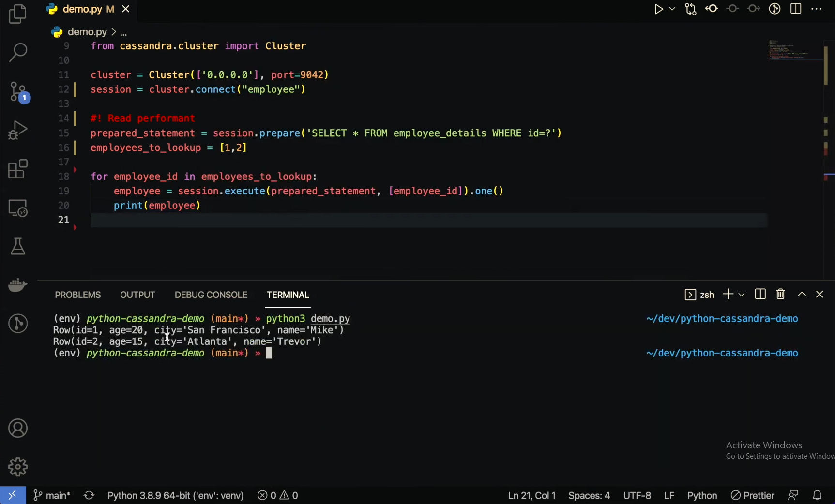Click Prettier status item

tap(753, 495)
